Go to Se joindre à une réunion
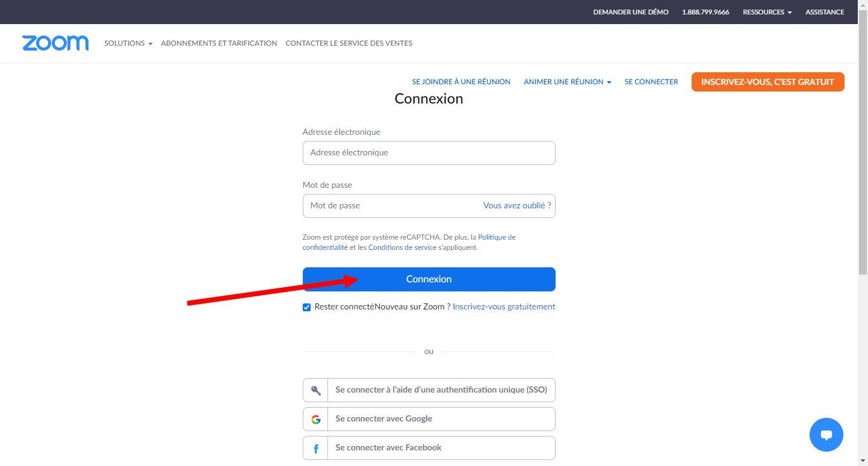 [x=461, y=82]
